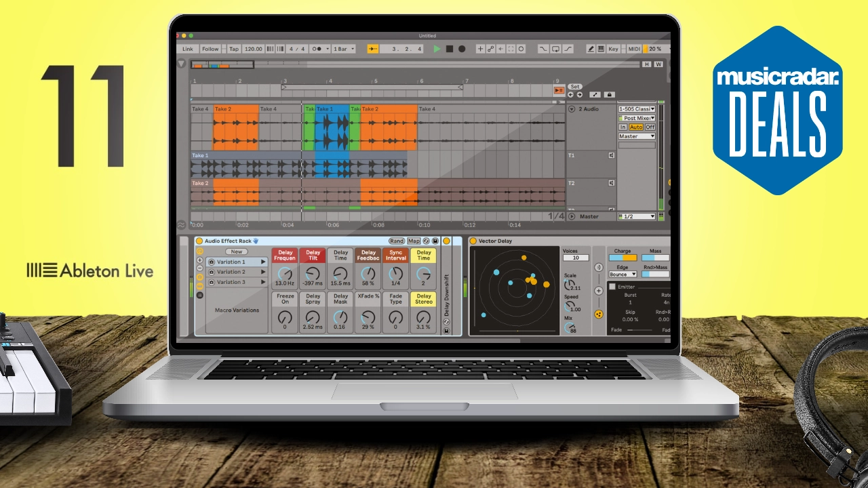The width and height of the screenshot is (868, 488).
Task: Click the Re-enable Automation arrow icon
Action: pyautogui.click(x=500, y=49)
